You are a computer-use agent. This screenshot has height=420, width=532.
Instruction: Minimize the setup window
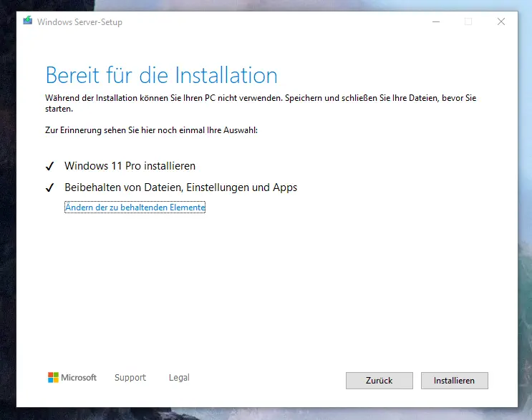coord(436,21)
